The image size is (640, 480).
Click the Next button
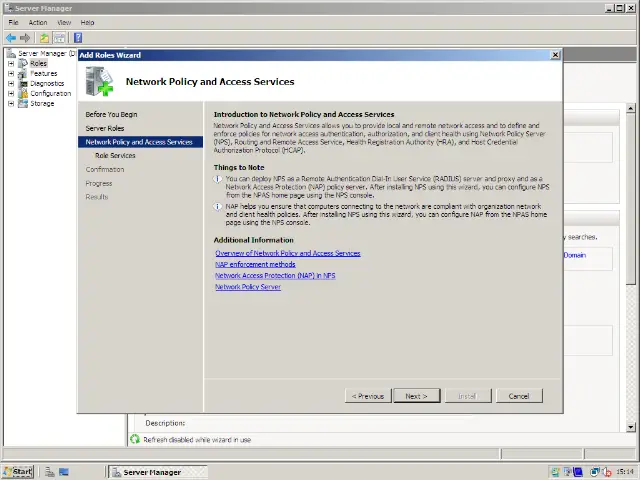[x=417, y=396]
